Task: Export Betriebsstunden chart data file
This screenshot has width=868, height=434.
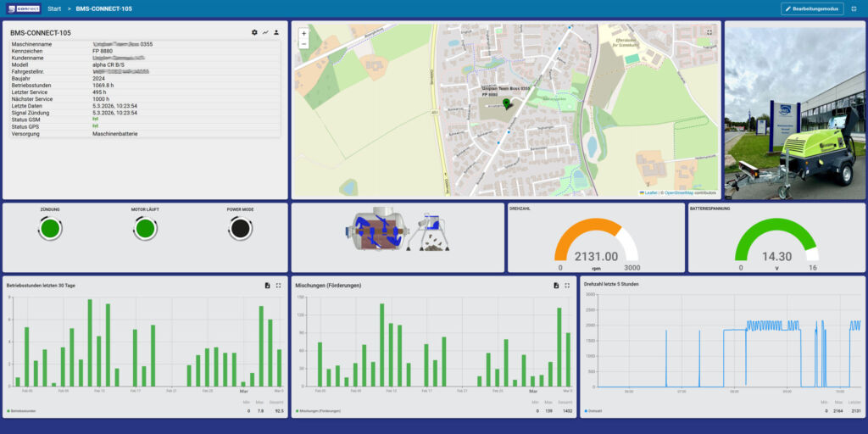Action: (267, 286)
